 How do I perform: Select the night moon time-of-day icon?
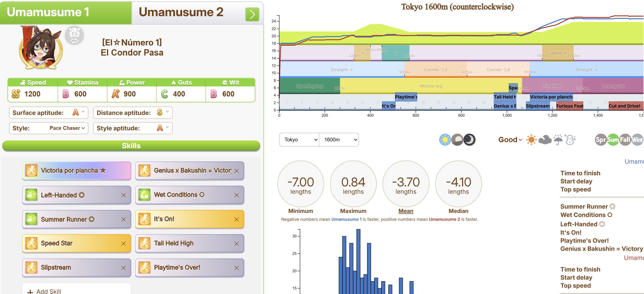(x=469, y=140)
